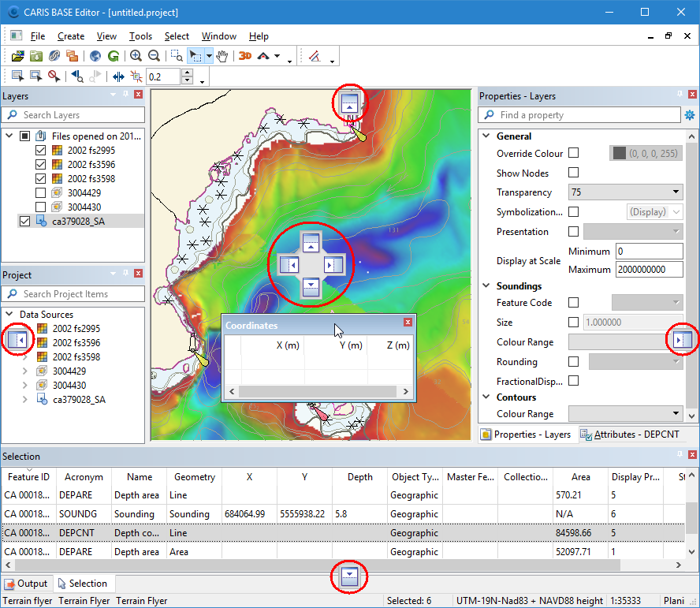Uncheck the 2002 fs2995 layer checkbox
The width and height of the screenshot is (700, 608).
click(41, 151)
